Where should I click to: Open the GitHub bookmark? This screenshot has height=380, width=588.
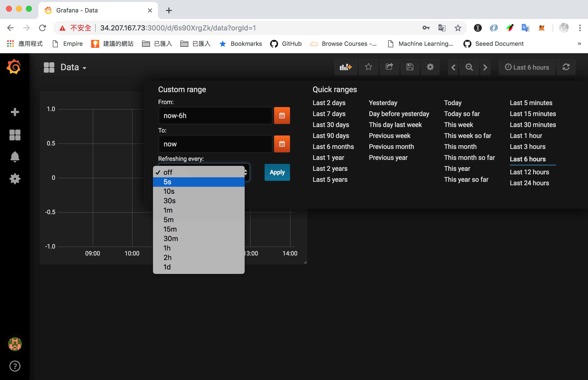point(286,44)
